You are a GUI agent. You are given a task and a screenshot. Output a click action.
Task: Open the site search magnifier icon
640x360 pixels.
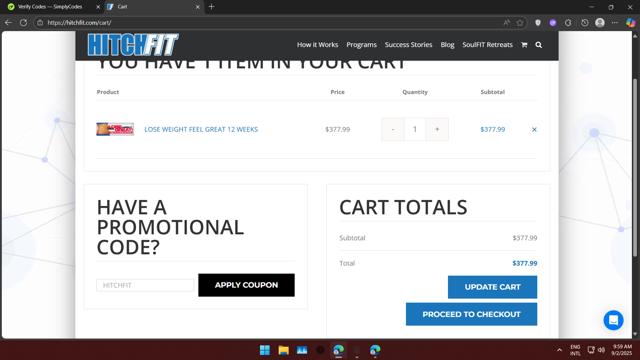pyautogui.click(x=539, y=45)
